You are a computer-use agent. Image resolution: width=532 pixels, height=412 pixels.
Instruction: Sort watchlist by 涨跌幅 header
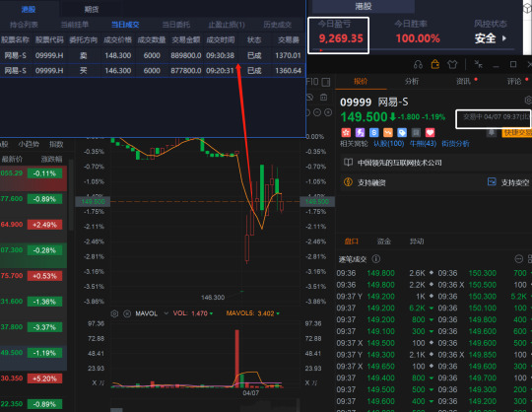[51, 159]
